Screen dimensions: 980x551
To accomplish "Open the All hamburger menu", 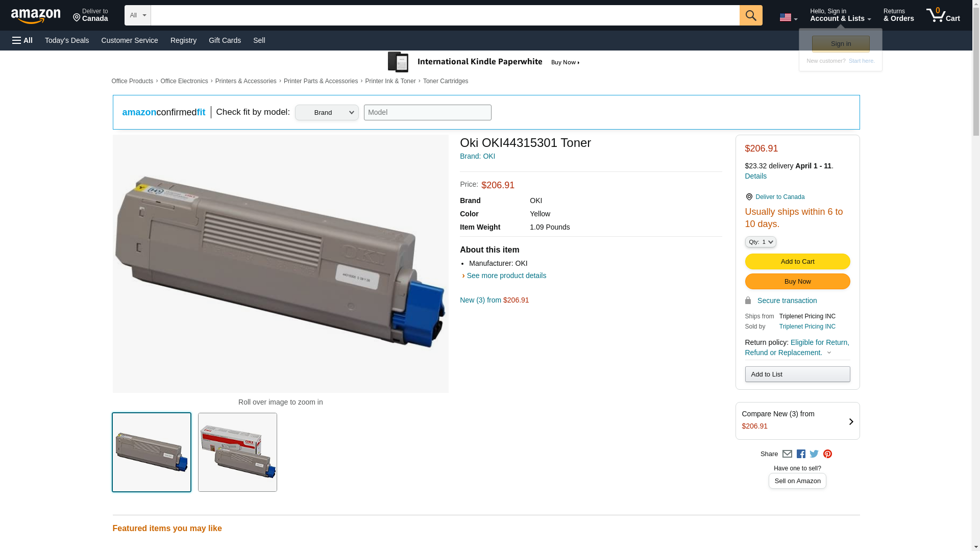I will 22,40.
